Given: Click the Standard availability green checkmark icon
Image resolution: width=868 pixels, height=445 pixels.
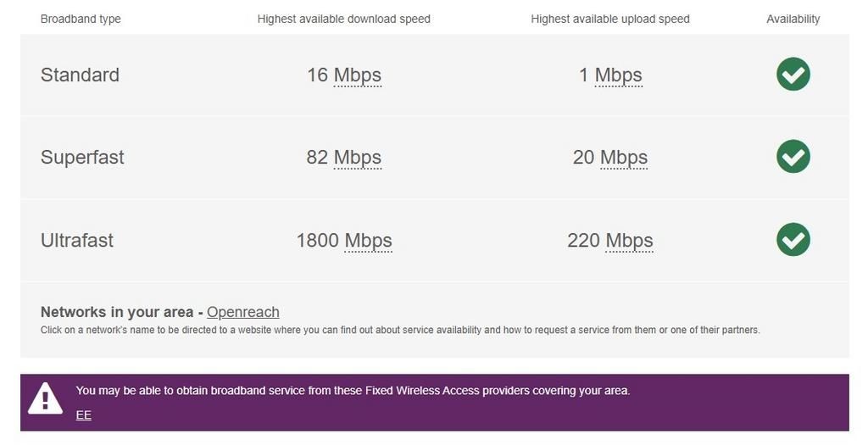Looking at the screenshot, I should click(x=793, y=75).
